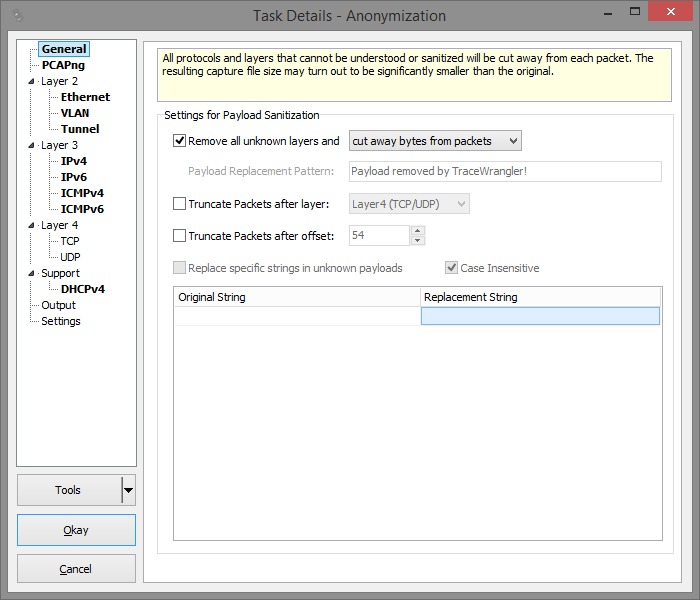Click the Support tree label
The image size is (700, 600).
[60, 273]
